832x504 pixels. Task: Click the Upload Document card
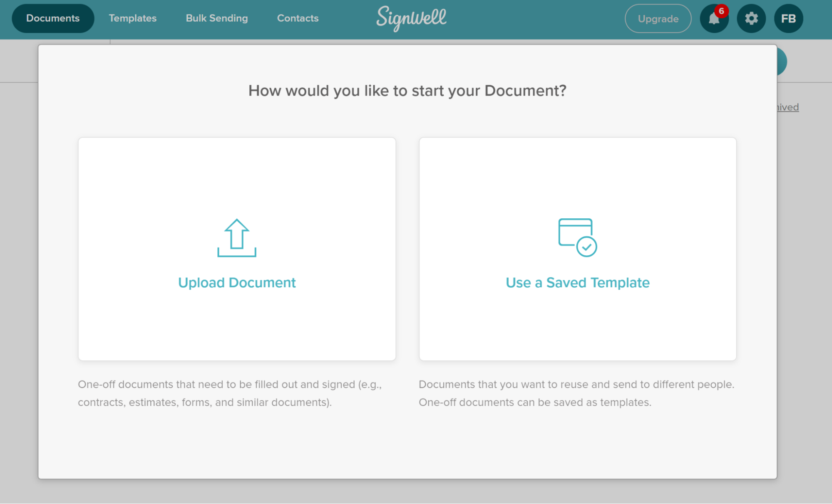pyautogui.click(x=236, y=248)
